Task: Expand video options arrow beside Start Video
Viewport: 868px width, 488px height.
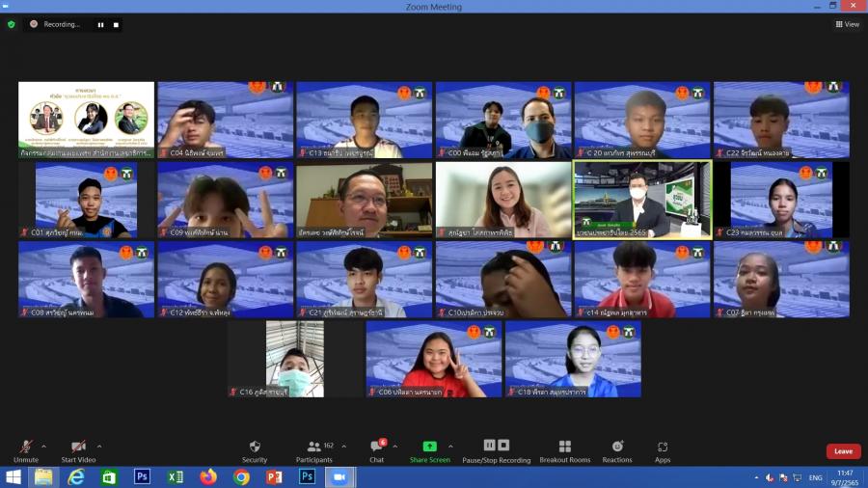Action: click(98, 447)
